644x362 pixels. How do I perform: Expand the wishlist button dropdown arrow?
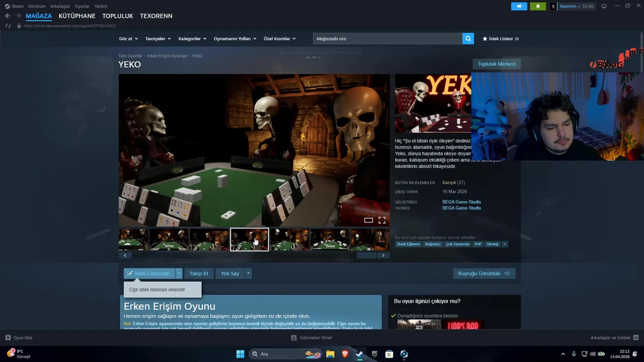pyautogui.click(x=179, y=274)
